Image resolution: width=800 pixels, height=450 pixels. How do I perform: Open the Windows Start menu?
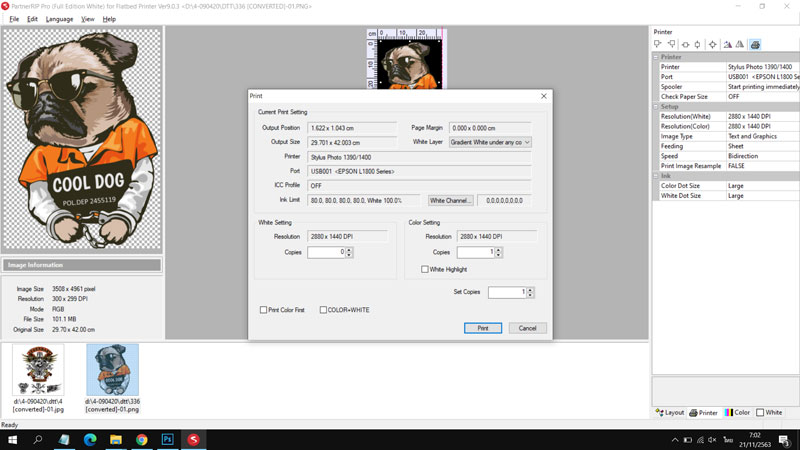point(12,439)
